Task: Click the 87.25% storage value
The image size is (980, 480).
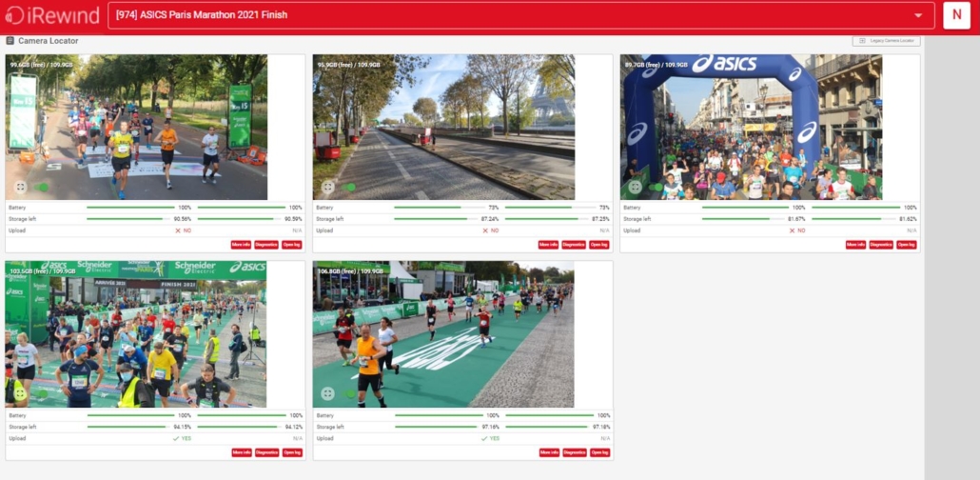Action: click(x=600, y=219)
